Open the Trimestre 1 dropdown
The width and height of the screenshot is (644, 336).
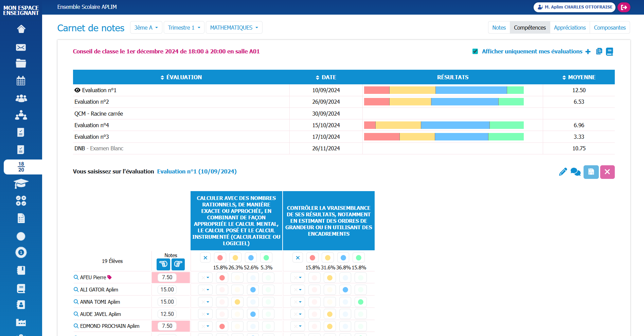click(x=184, y=28)
